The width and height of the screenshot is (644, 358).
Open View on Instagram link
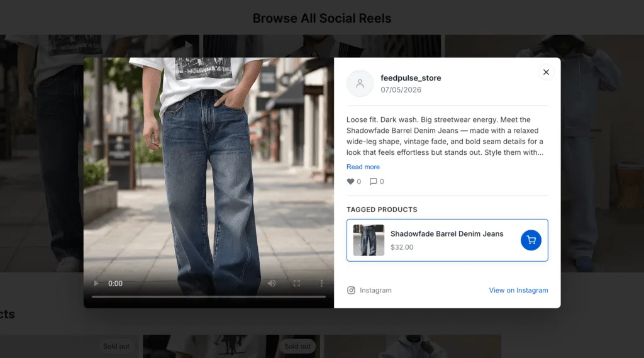pos(518,290)
